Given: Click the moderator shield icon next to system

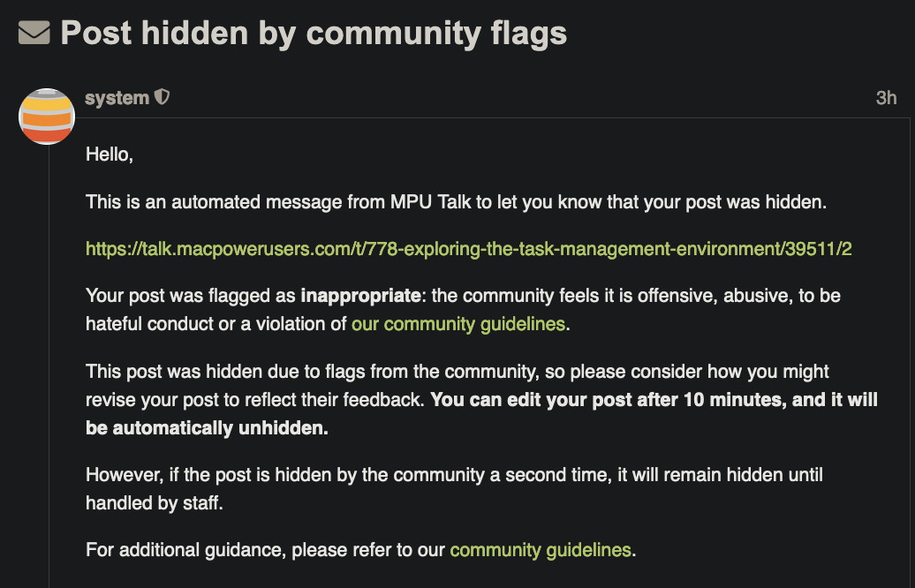Looking at the screenshot, I should tap(163, 97).
